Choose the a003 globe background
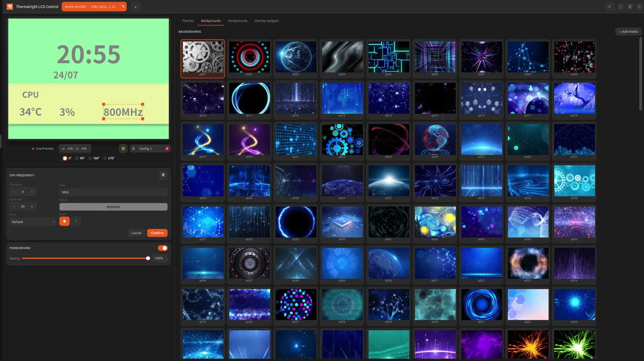The width and height of the screenshot is (644, 361). pyautogui.click(x=296, y=58)
